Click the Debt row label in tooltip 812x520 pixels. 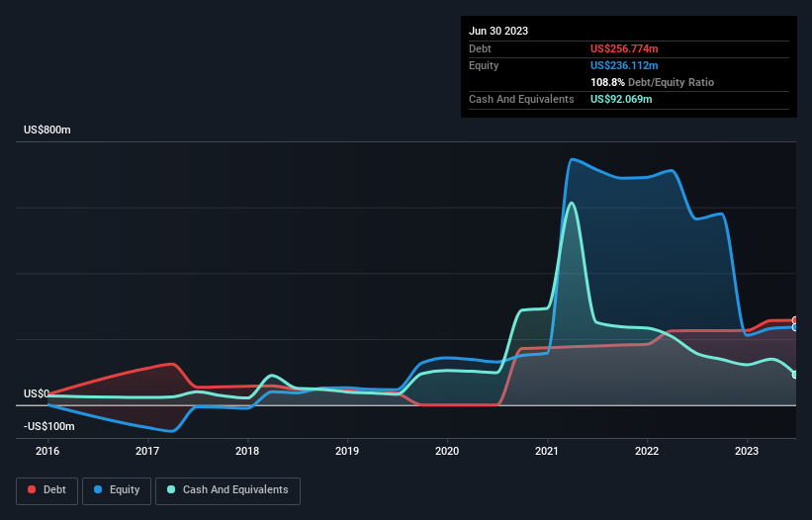coord(480,48)
